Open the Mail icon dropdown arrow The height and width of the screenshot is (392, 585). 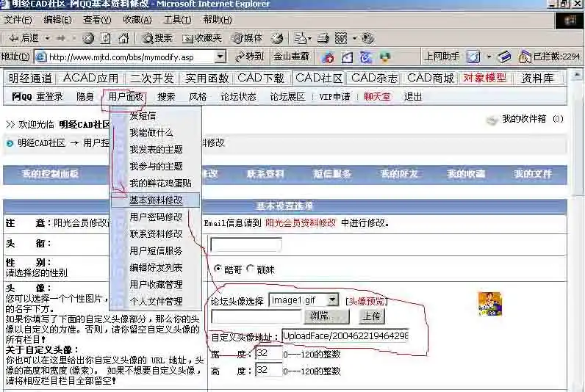309,38
